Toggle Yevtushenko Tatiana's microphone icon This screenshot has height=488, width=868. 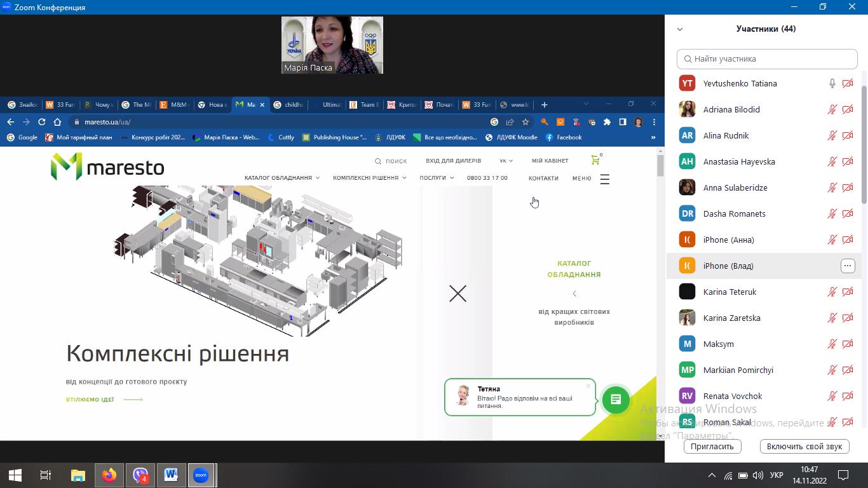(x=832, y=83)
